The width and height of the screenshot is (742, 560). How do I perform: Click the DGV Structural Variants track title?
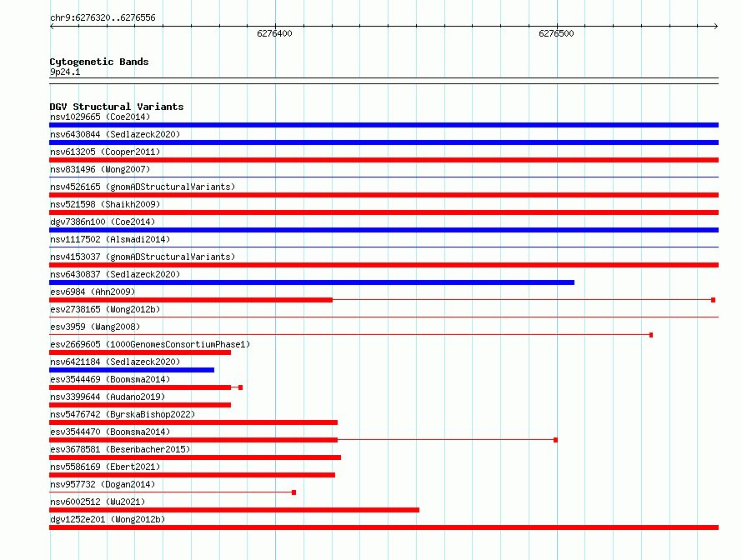pos(117,107)
